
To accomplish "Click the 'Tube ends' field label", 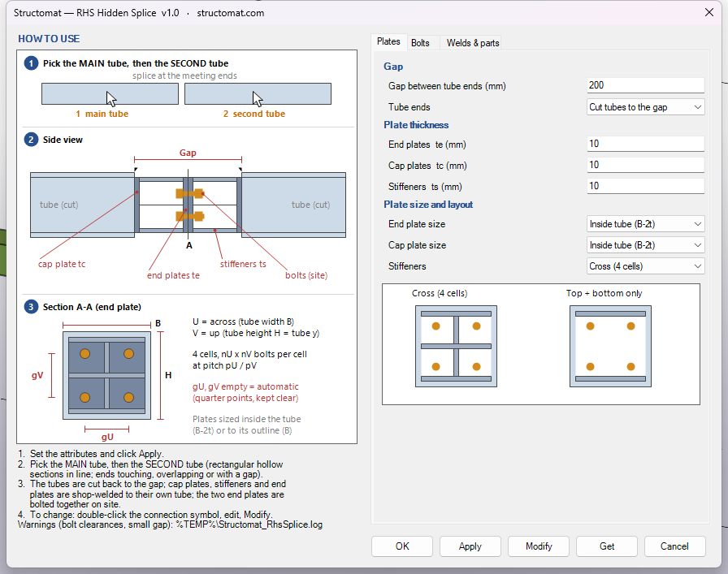I will coord(409,107).
